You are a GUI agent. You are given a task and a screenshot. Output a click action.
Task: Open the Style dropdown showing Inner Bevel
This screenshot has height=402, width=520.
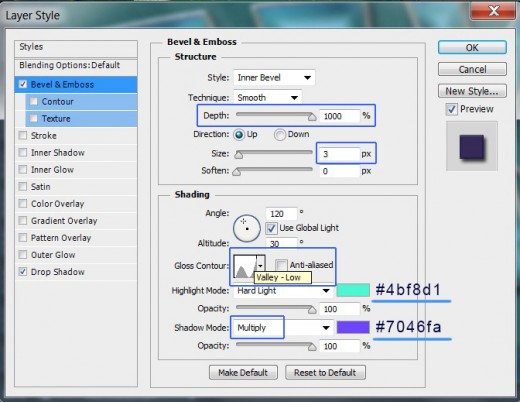click(274, 78)
